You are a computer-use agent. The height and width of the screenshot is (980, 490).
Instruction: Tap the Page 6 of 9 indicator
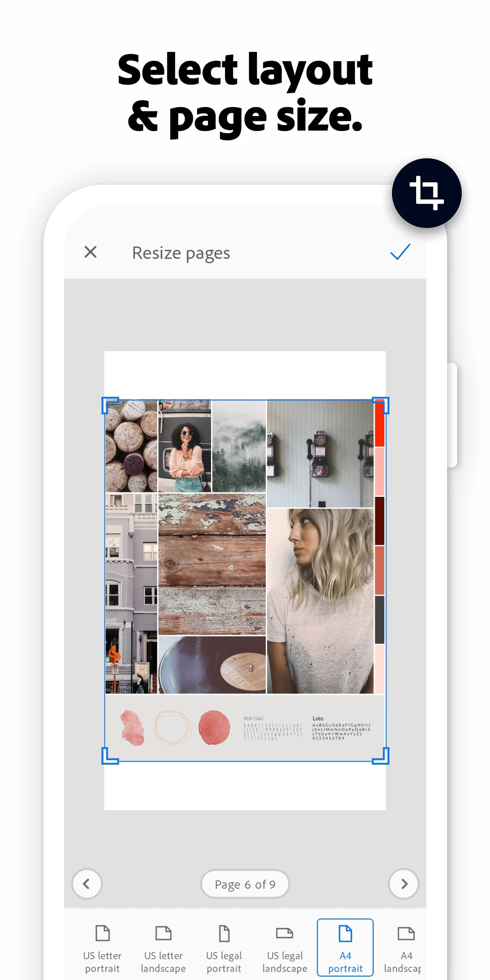click(x=245, y=884)
